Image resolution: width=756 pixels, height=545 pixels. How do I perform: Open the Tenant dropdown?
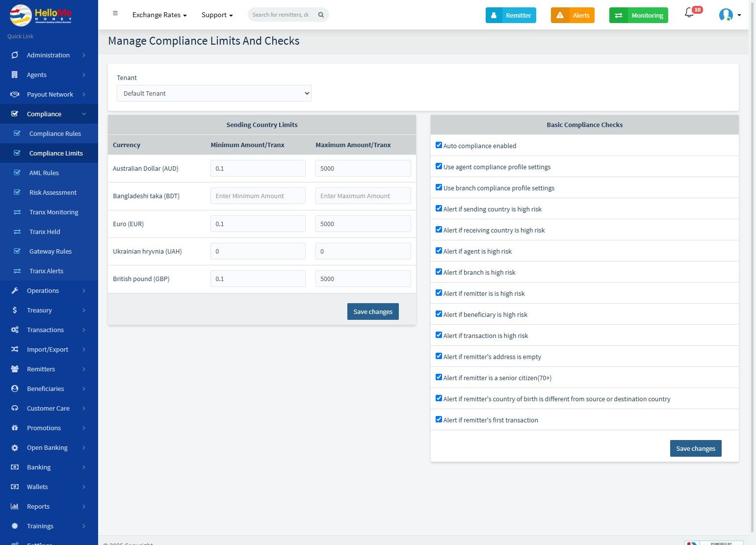click(x=214, y=93)
